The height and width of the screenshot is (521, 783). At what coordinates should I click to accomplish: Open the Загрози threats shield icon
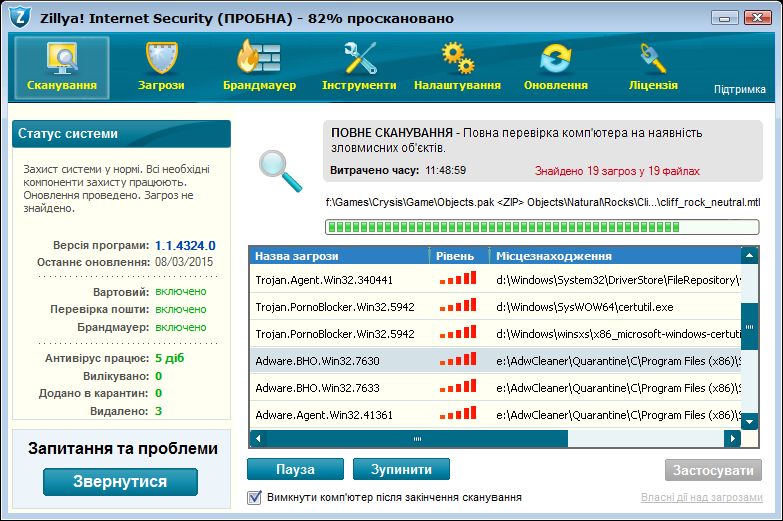pos(161,59)
